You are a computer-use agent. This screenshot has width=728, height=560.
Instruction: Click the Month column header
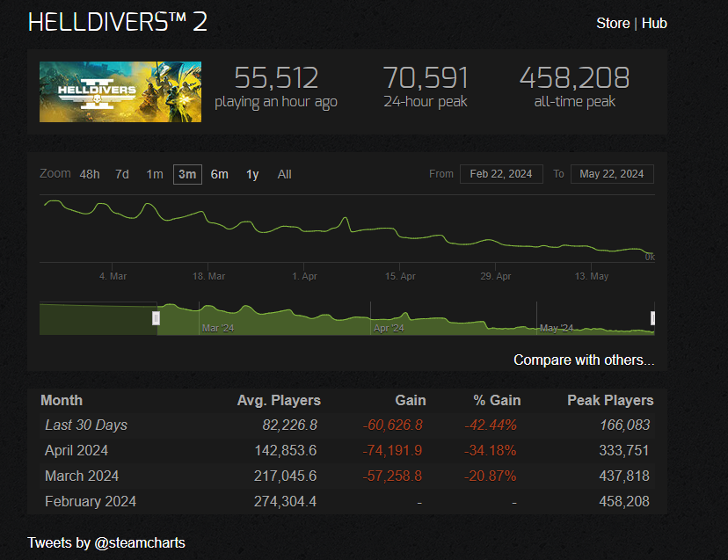click(x=62, y=400)
